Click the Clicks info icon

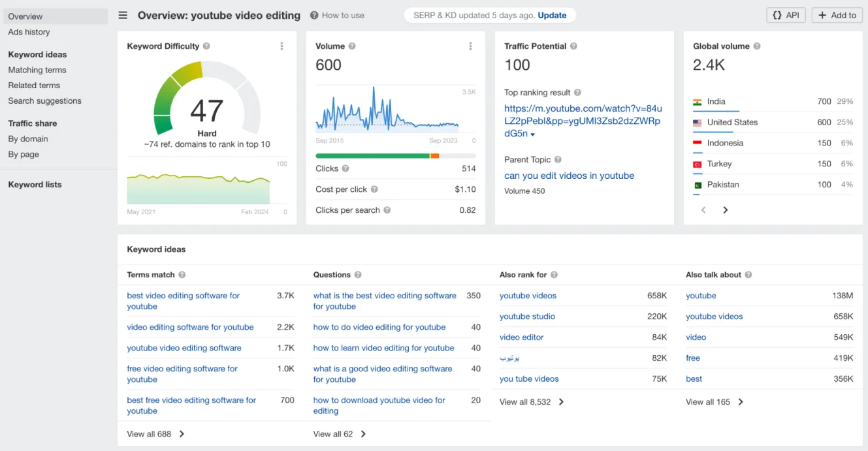coord(346,168)
